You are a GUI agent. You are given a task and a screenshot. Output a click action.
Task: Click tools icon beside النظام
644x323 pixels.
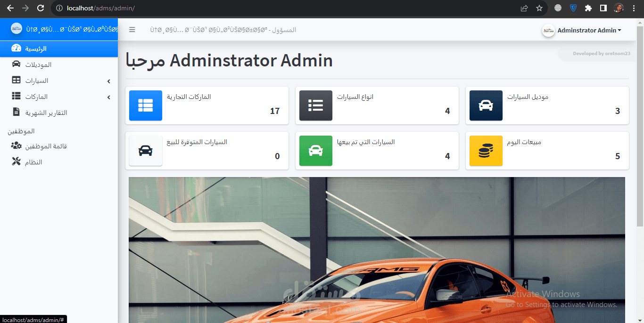click(x=17, y=162)
